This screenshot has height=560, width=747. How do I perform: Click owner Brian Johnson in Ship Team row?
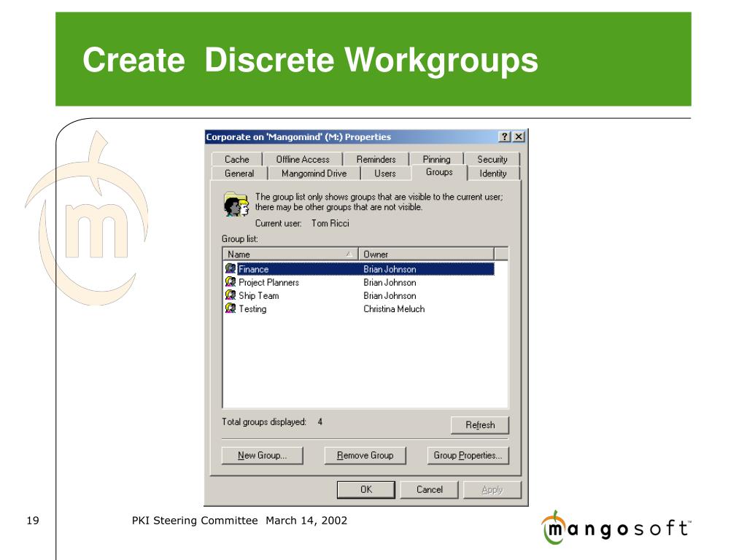pos(390,296)
